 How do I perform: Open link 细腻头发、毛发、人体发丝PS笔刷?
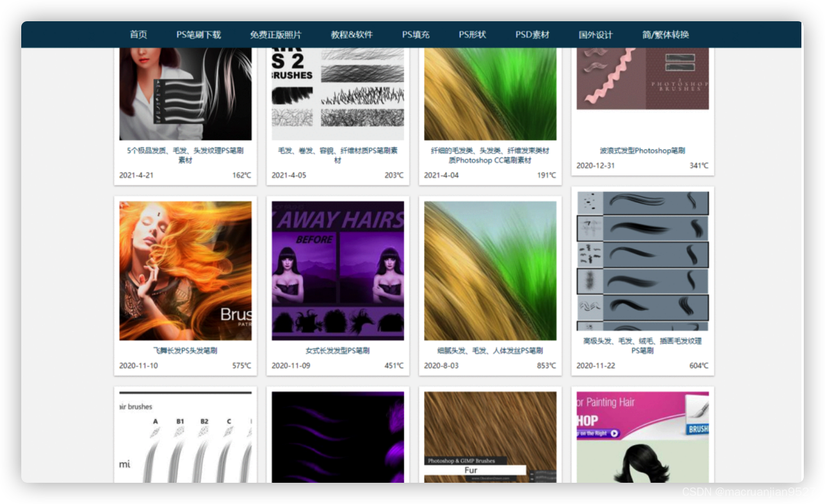tap(490, 351)
